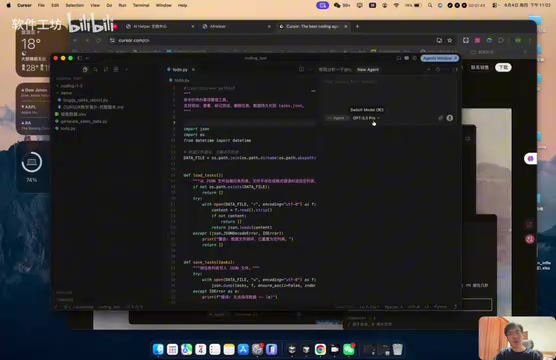Expand the coding-1-3 folder

71,86
